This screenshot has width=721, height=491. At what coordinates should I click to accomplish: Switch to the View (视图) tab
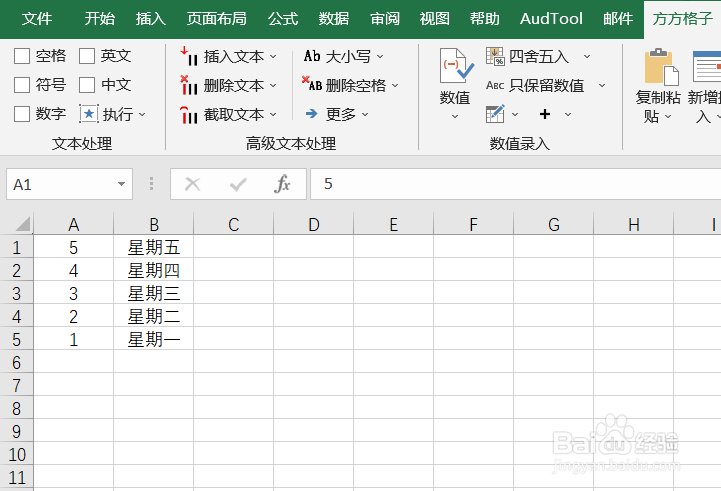435,19
